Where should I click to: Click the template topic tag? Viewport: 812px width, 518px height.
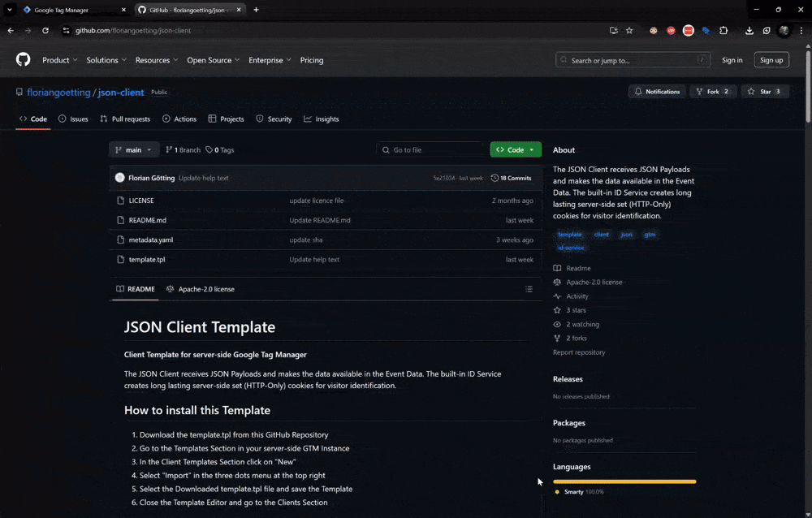[x=570, y=235]
